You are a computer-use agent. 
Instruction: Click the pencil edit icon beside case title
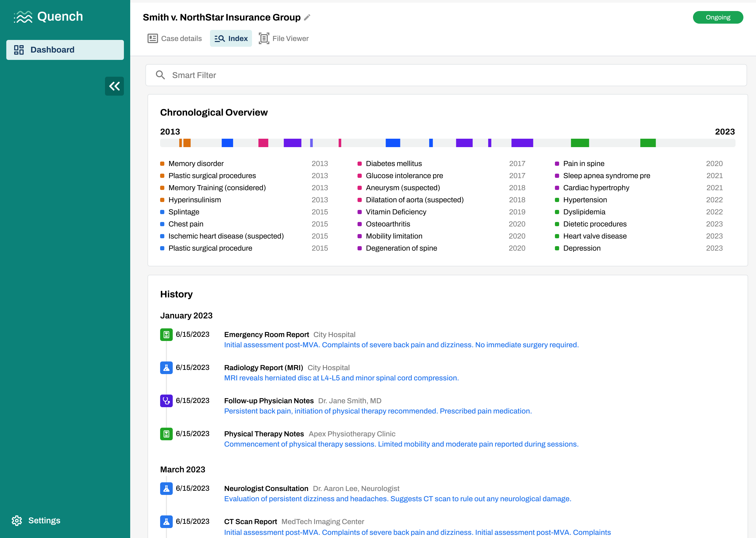click(x=307, y=17)
